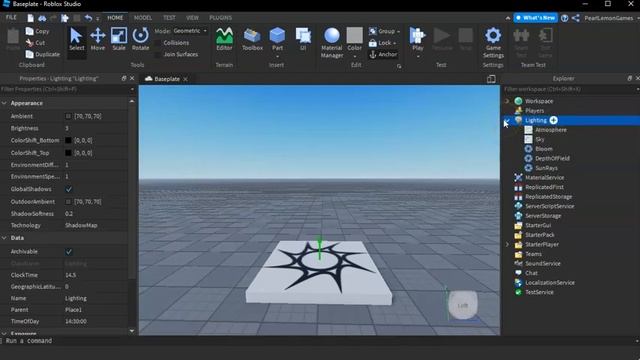Screen dimensions: 640x360
Task: Pick the Rotate tool
Action: (x=140, y=40)
